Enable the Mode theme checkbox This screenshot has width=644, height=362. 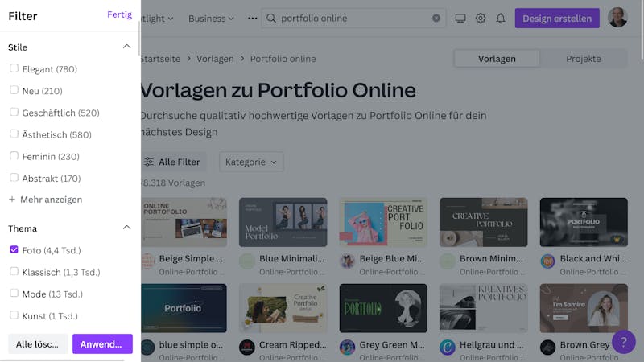[14, 293]
